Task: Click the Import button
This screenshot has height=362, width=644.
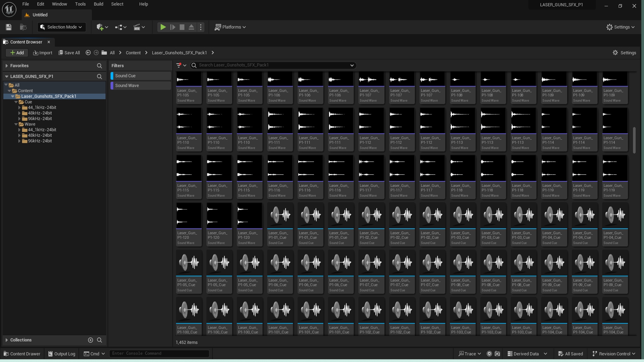Action: (x=43, y=53)
